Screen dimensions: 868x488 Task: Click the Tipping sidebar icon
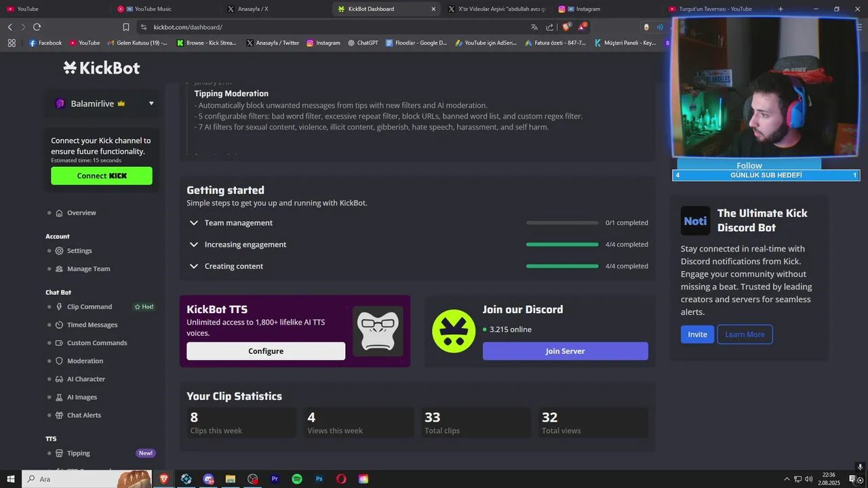click(59, 453)
